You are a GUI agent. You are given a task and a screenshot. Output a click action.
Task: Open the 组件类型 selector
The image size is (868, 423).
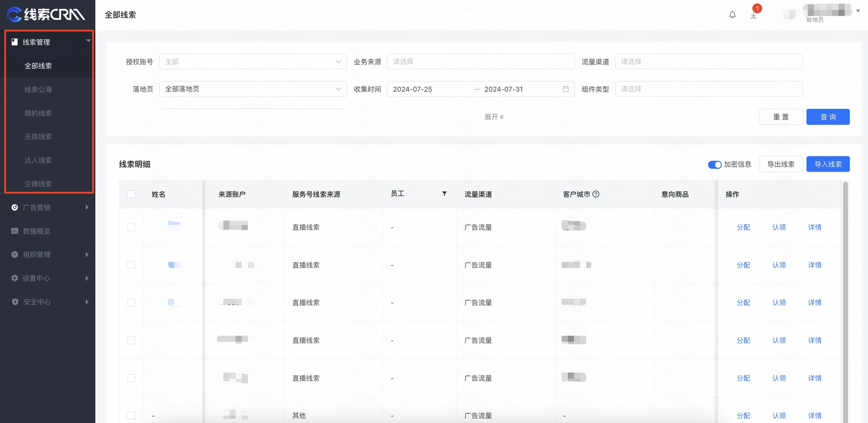(x=708, y=89)
